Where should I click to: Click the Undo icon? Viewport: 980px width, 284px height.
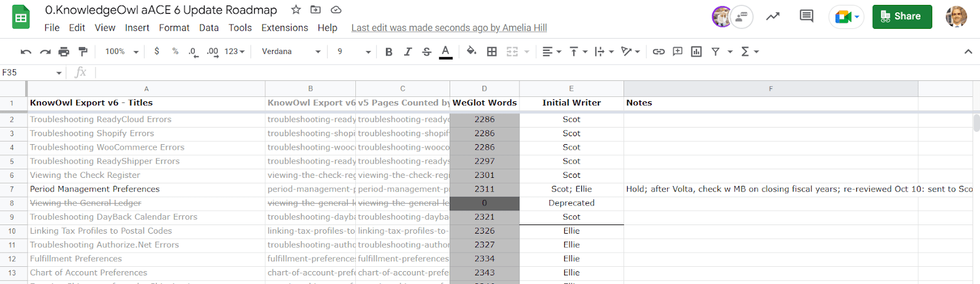pyautogui.click(x=26, y=52)
